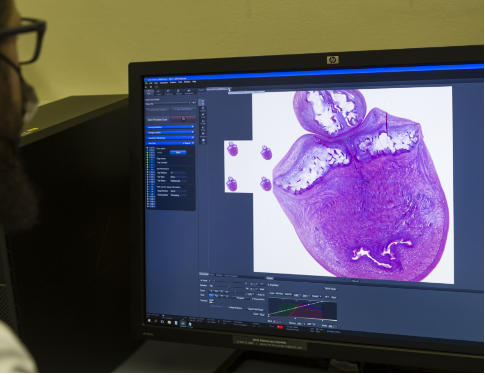Expand the third blue section header arrow
485x375 pixels.
click(x=193, y=138)
